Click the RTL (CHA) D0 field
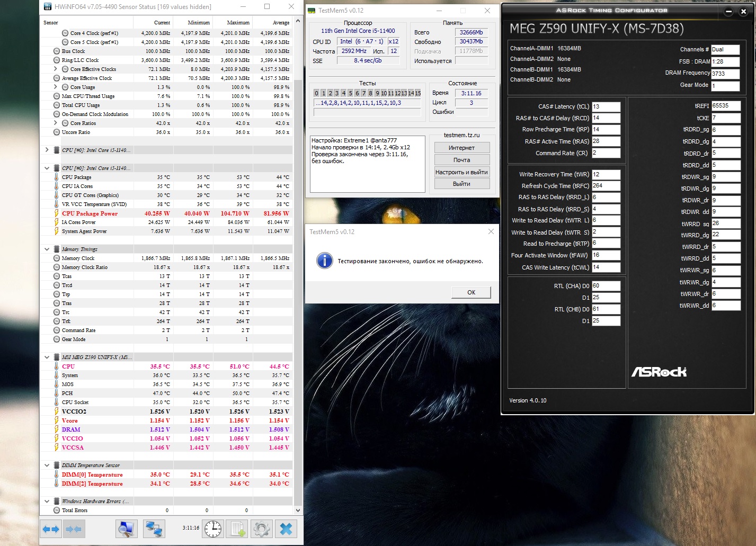The image size is (756, 546). 606,286
